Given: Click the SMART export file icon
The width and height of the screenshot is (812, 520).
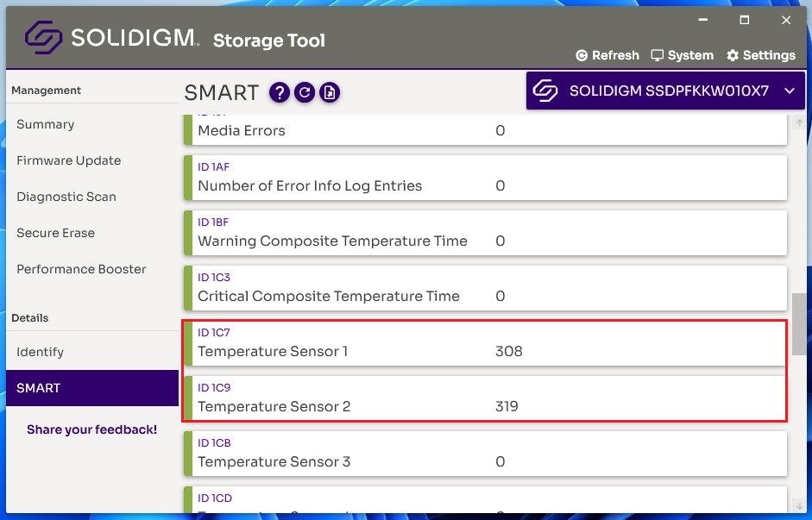Looking at the screenshot, I should tap(330, 92).
